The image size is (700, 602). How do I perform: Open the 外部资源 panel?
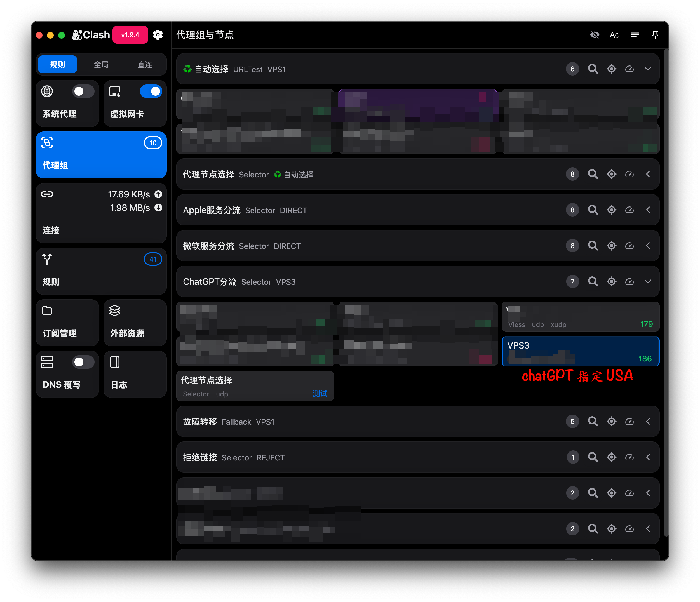tap(135, 322)
